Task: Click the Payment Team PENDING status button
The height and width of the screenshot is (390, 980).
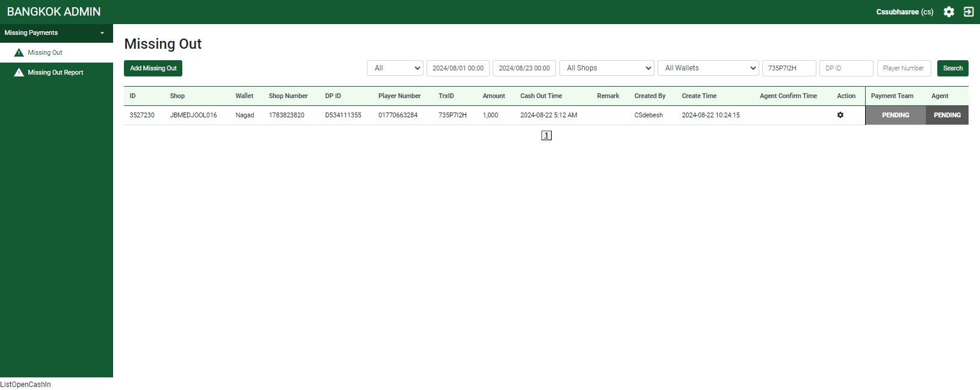Action: click(x=895, y=115)
